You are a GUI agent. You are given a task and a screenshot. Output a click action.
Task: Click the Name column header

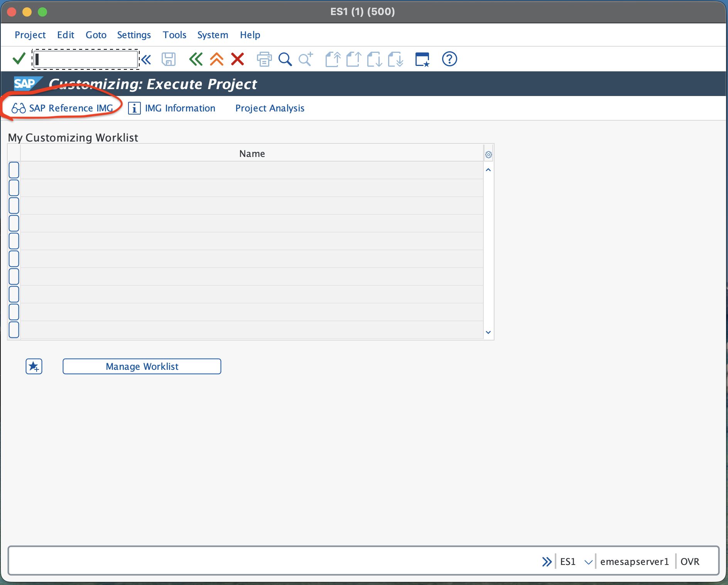click(252, 153)
